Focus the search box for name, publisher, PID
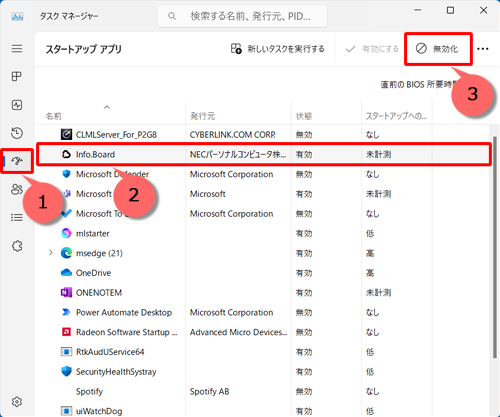The height and width of the screenshot is (417, 500). pyautogui.click(x=242, y=16)
